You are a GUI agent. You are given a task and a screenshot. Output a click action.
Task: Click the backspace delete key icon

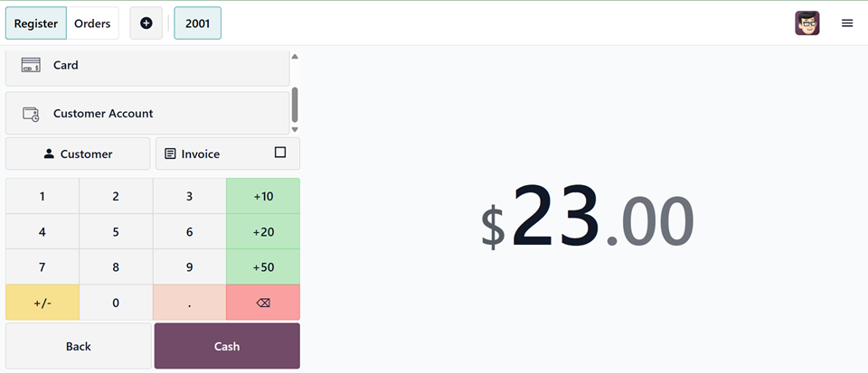(x=263, y=303)
